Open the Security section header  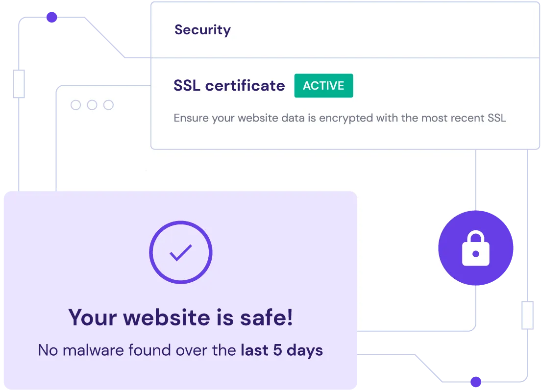[x=202, y=30]
